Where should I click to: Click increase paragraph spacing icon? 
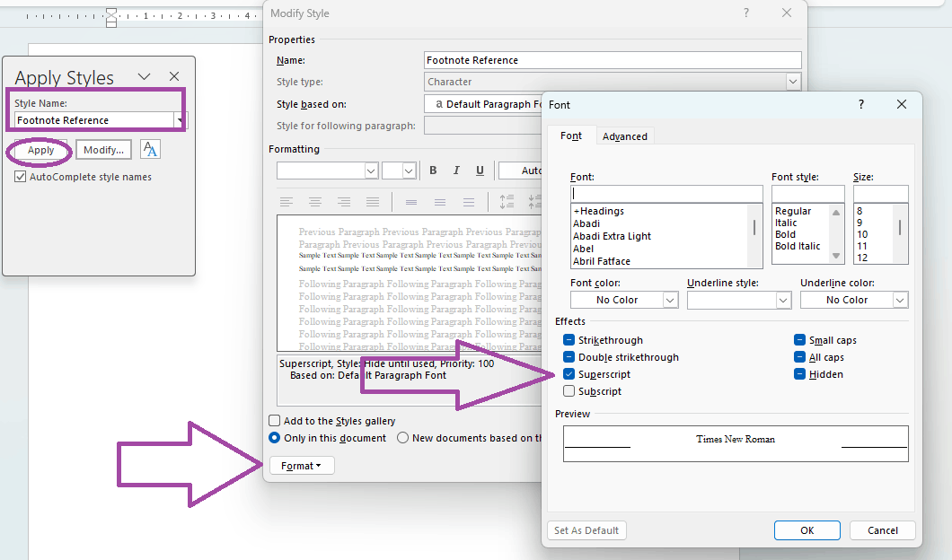point(507,202)
